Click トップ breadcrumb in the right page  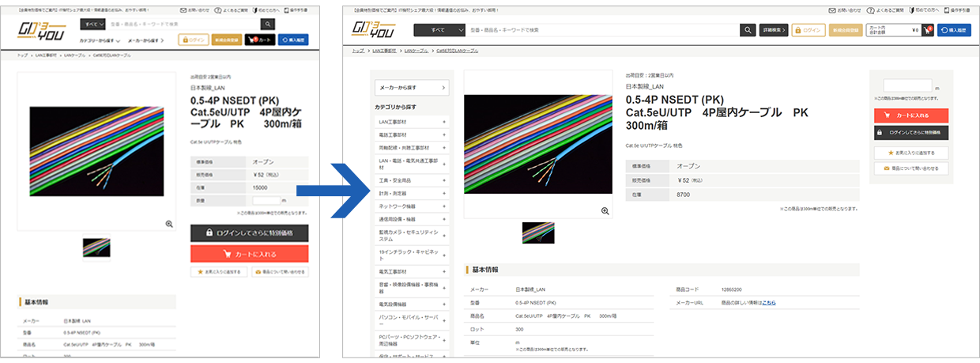pos(358,50)
